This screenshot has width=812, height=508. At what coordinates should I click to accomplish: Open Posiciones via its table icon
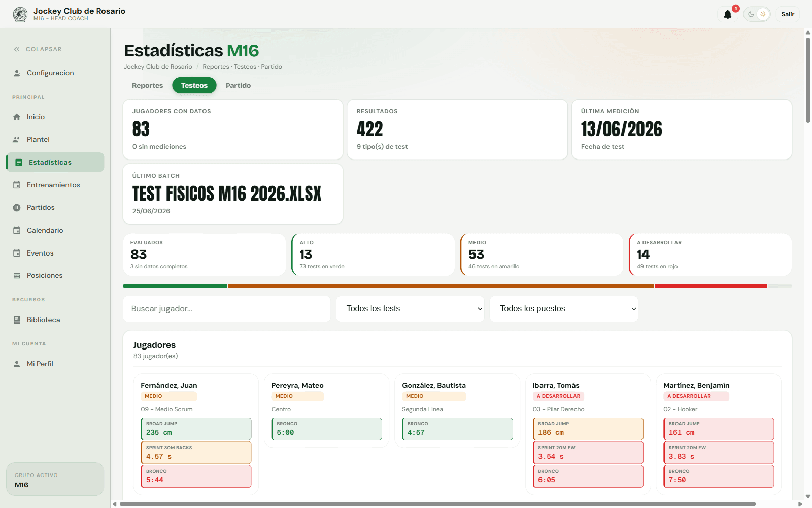coord(17,275)
